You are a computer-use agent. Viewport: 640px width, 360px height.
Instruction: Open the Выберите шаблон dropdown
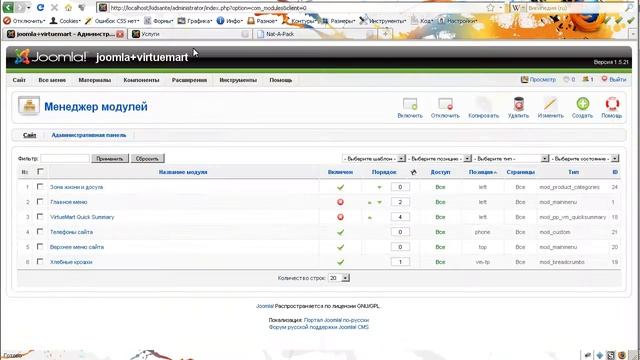[374, 158]
